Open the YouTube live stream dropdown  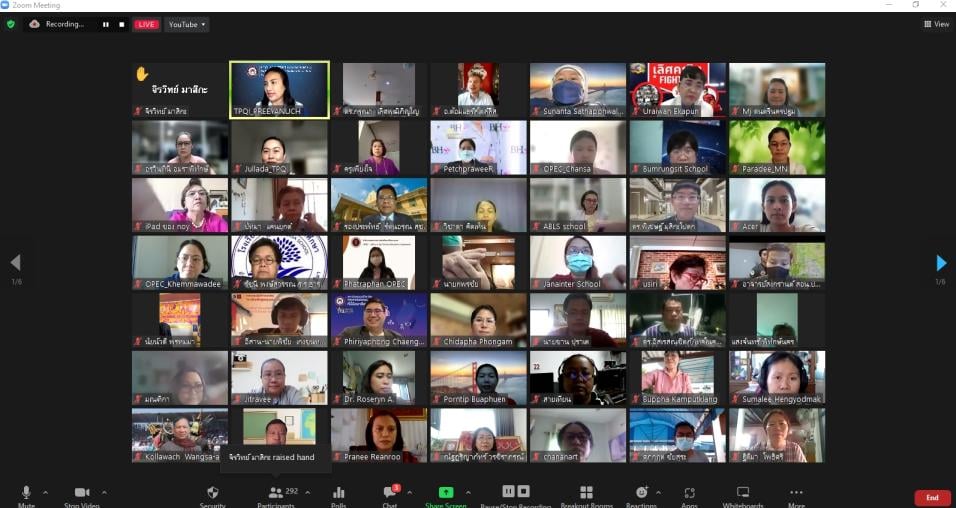(x=187, y=24)
